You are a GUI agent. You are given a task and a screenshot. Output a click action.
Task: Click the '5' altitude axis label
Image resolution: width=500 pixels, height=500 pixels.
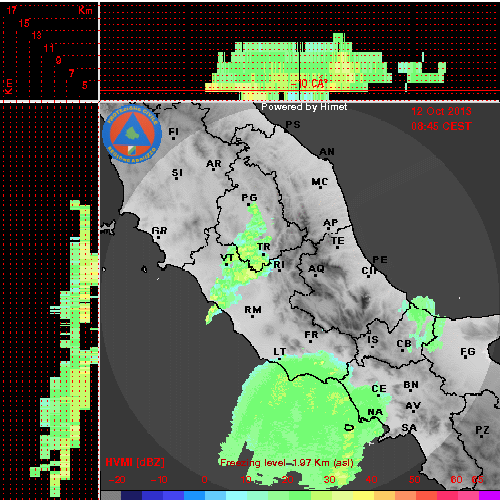click(x=85, y=85)
